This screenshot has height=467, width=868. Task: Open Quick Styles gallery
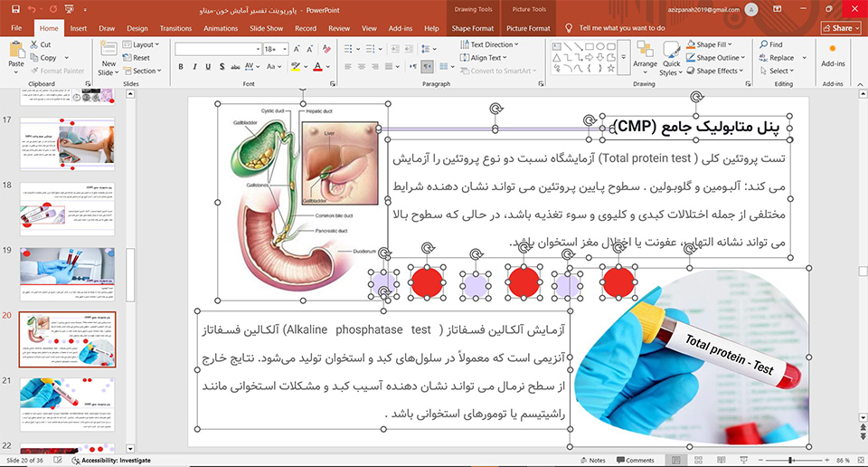pyautogui.click(x=671, y=58)
